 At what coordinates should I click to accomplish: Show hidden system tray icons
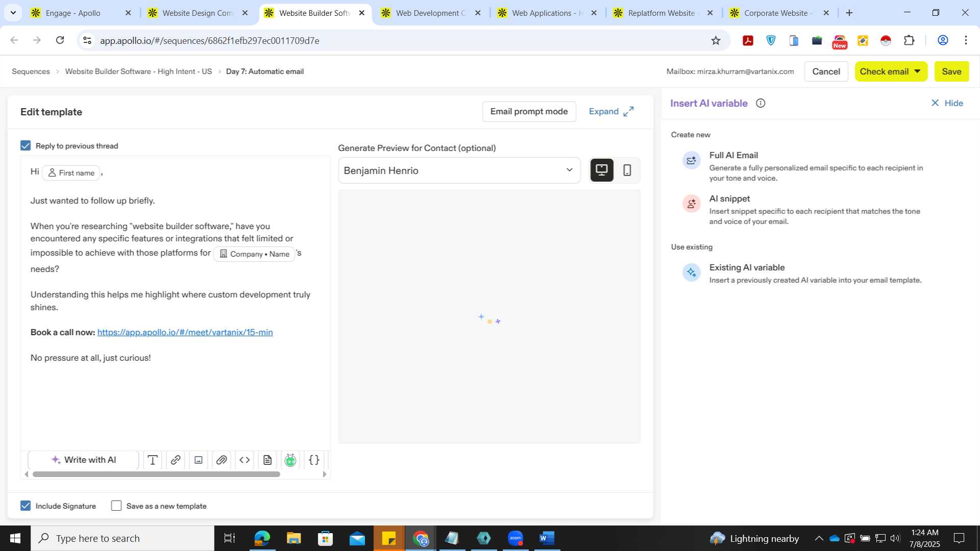819,538
